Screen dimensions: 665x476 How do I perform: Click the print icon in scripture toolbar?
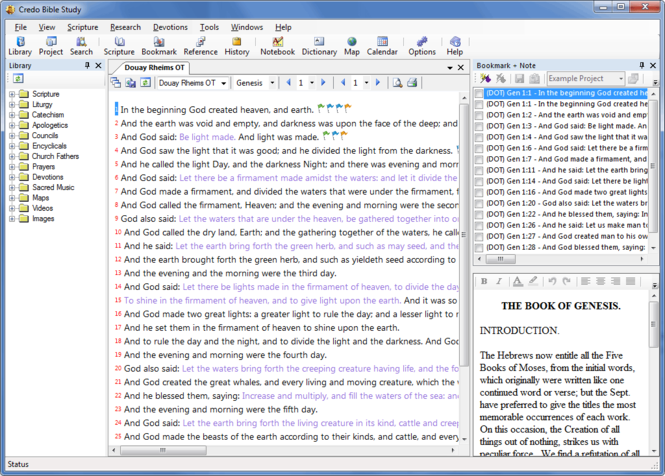point(412,83)
